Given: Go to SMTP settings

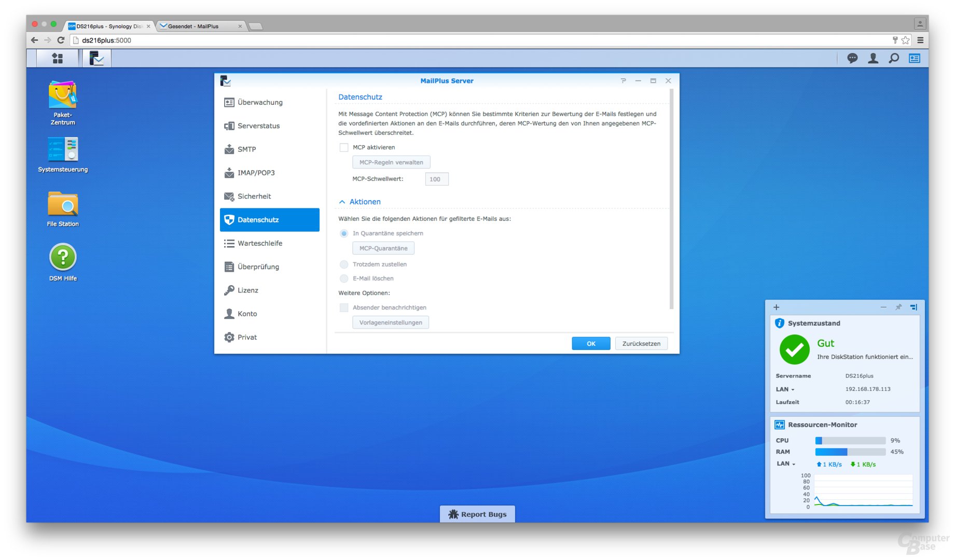Looking at the screenshot, I should tap(270, 149).
